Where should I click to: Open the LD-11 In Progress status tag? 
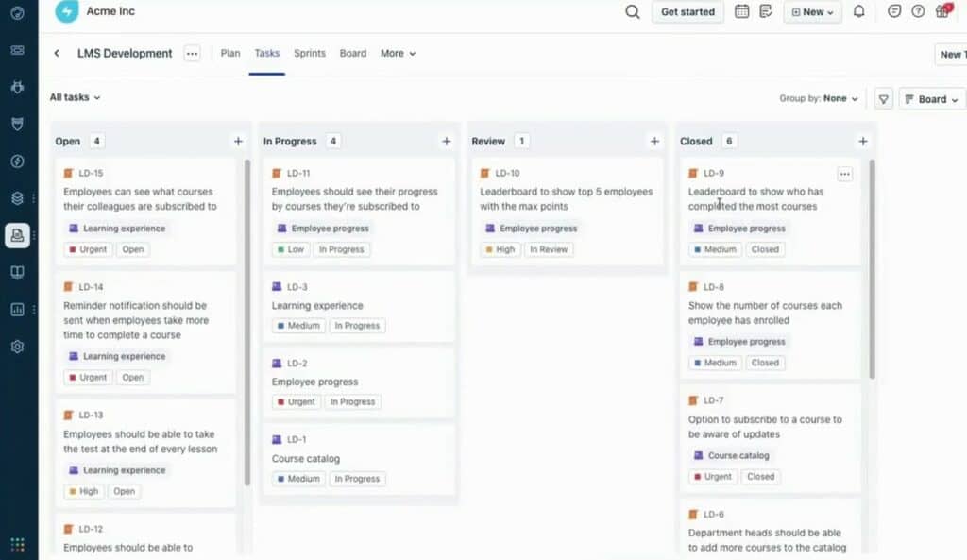(x=341, y=249)
